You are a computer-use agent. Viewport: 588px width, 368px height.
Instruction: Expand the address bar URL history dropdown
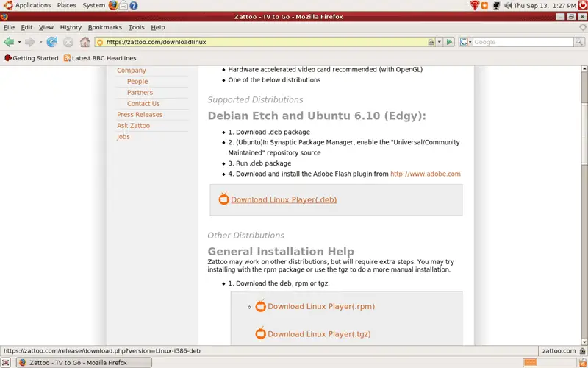439,42
